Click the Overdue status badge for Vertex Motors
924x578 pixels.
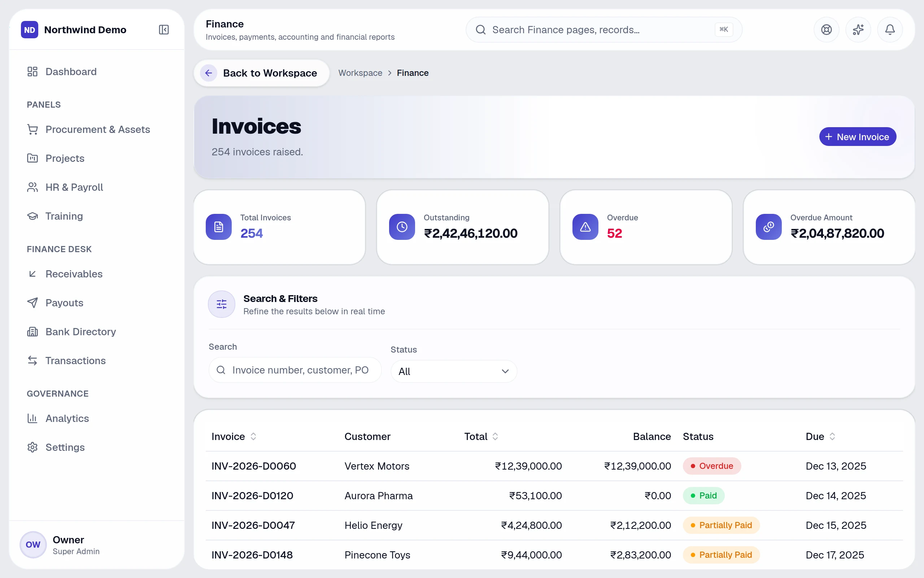click(712, 466)
